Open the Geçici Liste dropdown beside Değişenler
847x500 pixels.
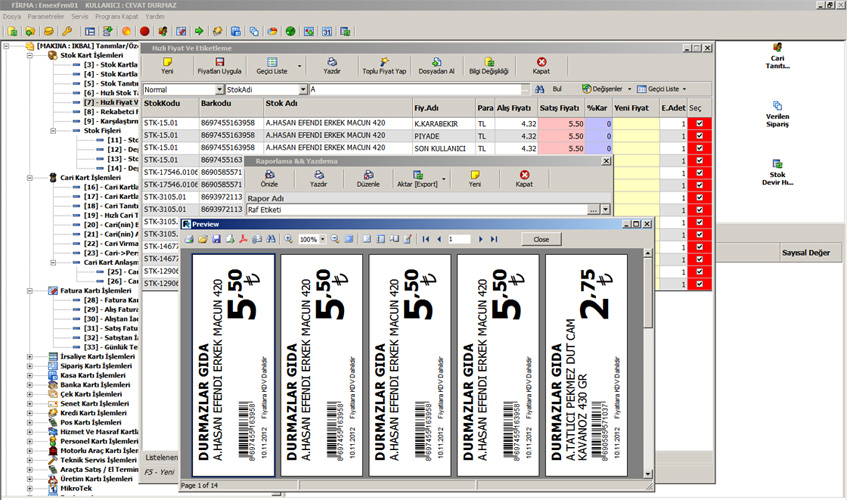point(684,89)
